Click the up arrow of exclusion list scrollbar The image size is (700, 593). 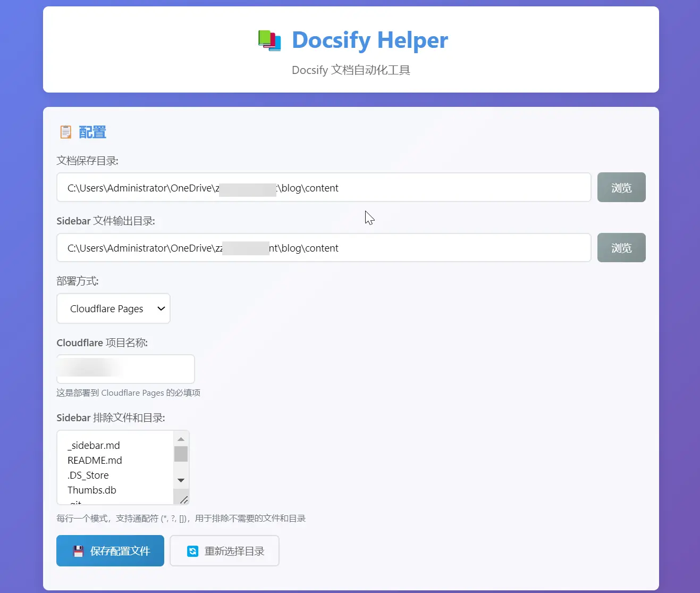181,439
